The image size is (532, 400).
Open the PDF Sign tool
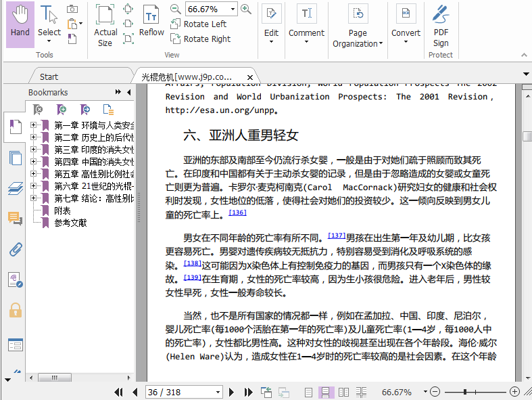(x=441, y=24)
